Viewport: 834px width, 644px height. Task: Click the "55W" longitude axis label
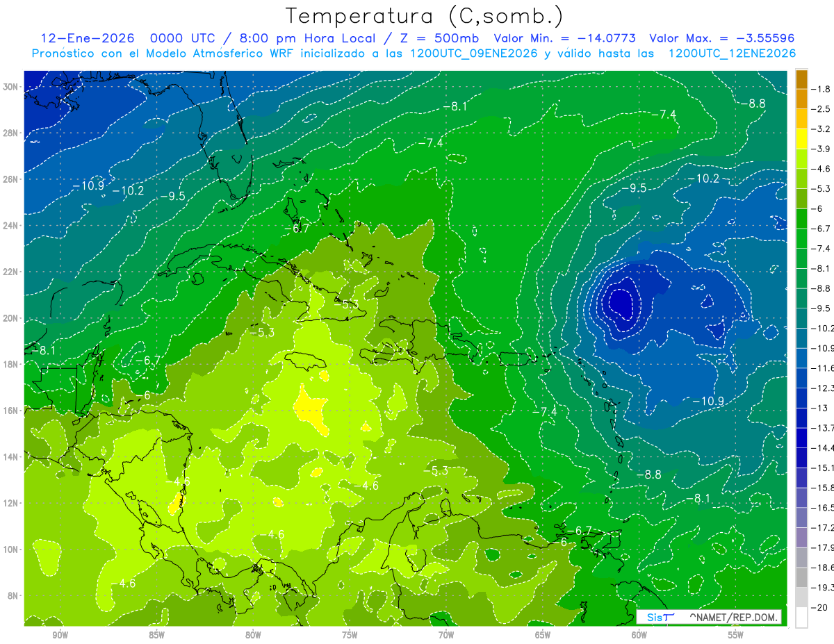click(736, 635)
